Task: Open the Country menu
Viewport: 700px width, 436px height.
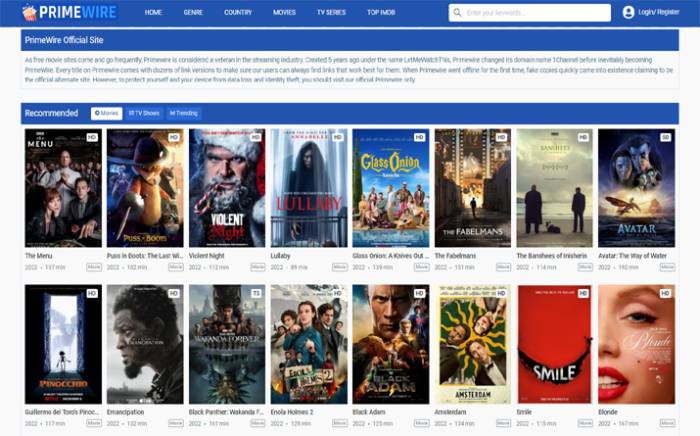Action: click(x=238, y=13)
